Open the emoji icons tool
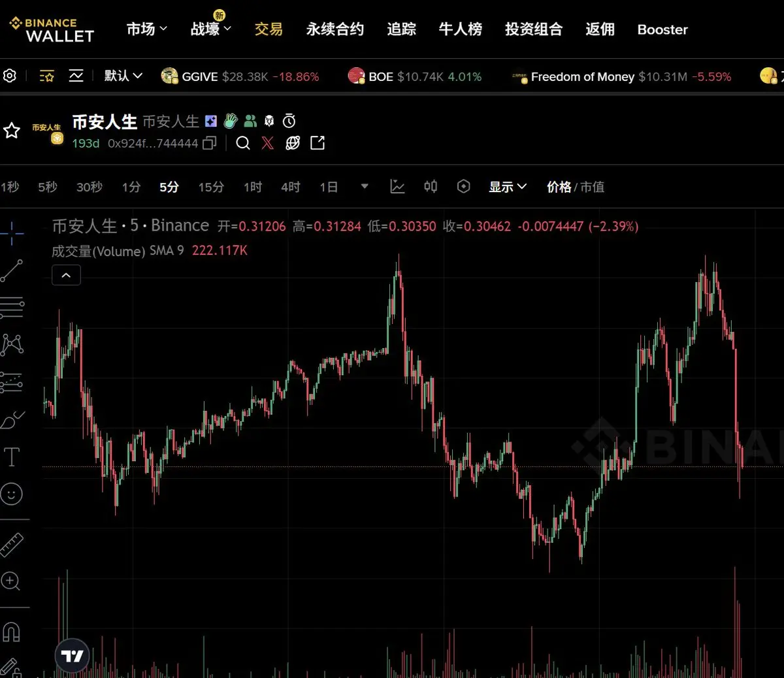The height and width of the screenshot is (678, 784). (x=12, y=494)
